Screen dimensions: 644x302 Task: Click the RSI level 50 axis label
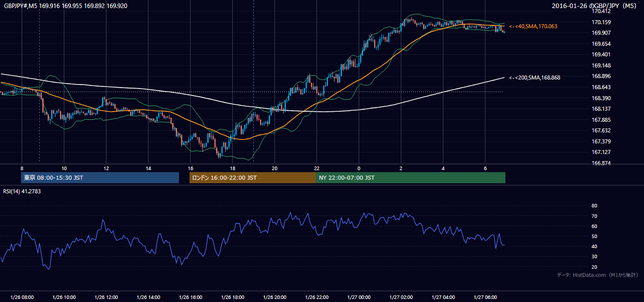[594, 236]
